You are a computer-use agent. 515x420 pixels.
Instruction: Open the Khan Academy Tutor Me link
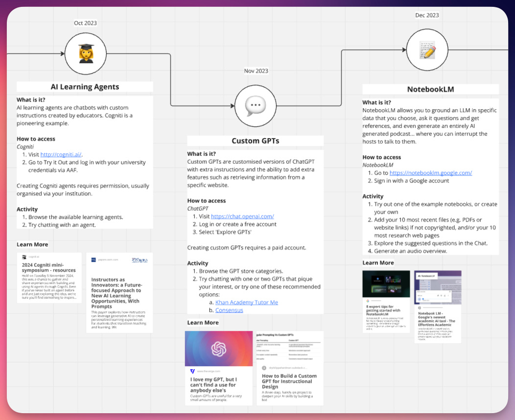coord(247,302)
